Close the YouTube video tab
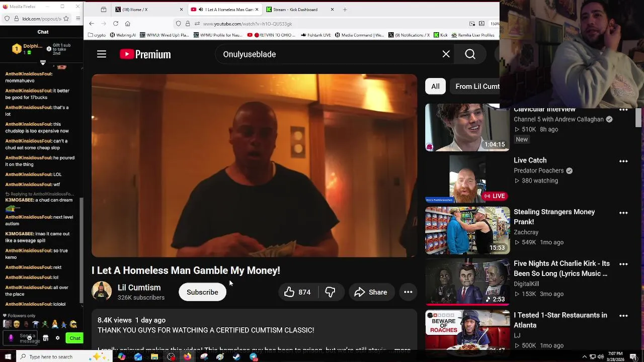The width and height of the screenshot is (644, 362). [x=257, y=10]
